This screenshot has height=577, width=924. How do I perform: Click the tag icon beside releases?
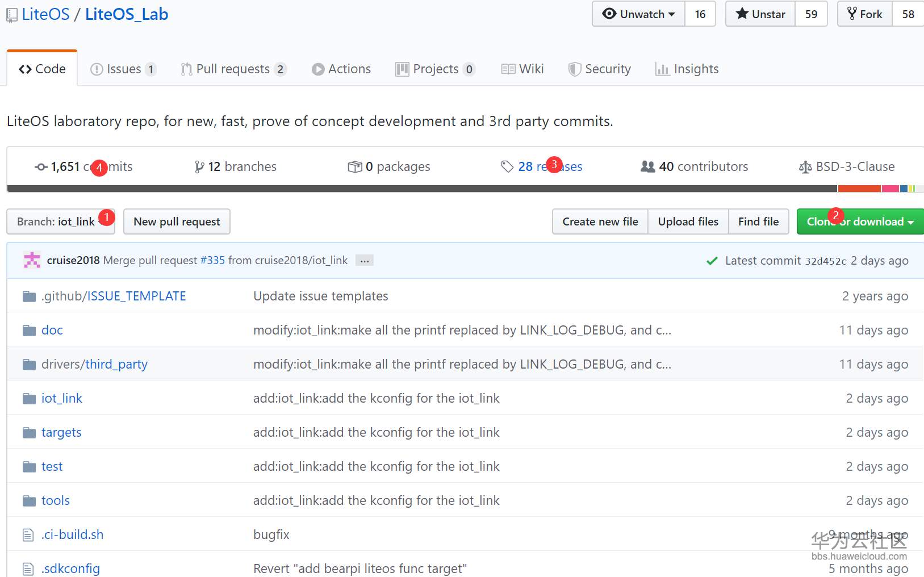click(507, 166)
